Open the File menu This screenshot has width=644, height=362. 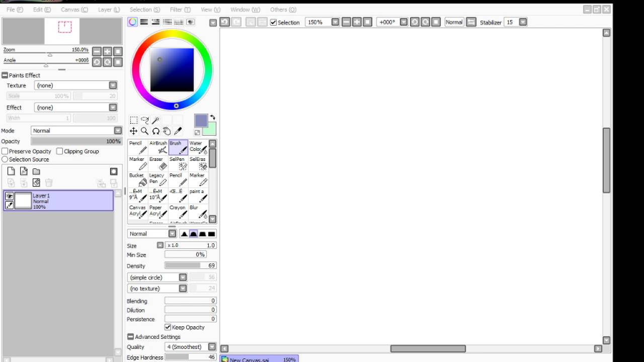pos(15,10)
